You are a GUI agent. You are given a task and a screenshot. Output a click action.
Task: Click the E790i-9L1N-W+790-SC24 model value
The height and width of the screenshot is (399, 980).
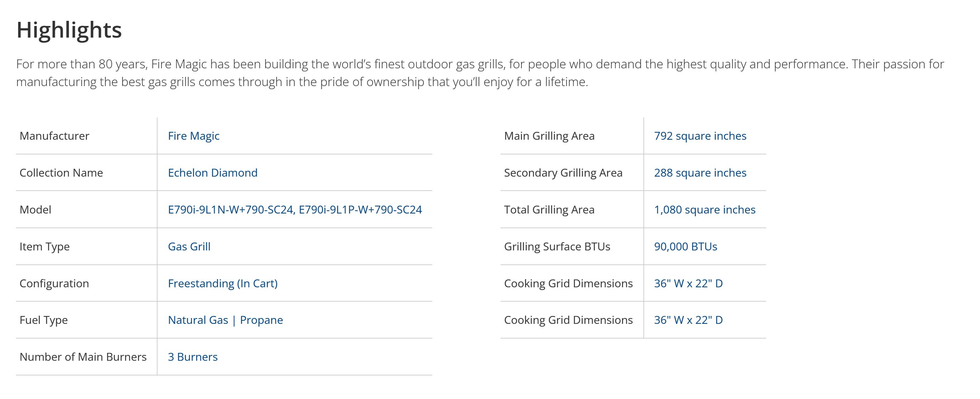click(x=231, y=210)
